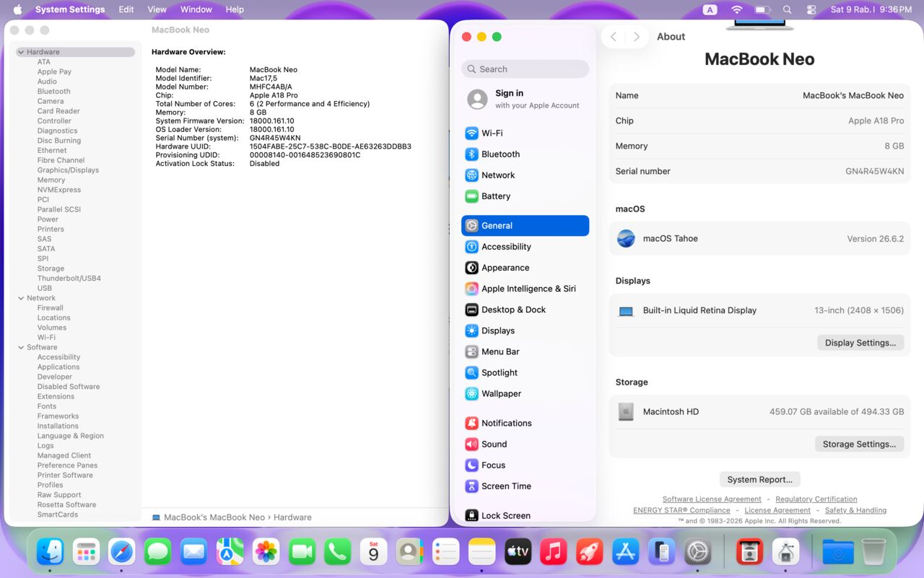
Task: Open Appearance settings
Action: point(525,267)
